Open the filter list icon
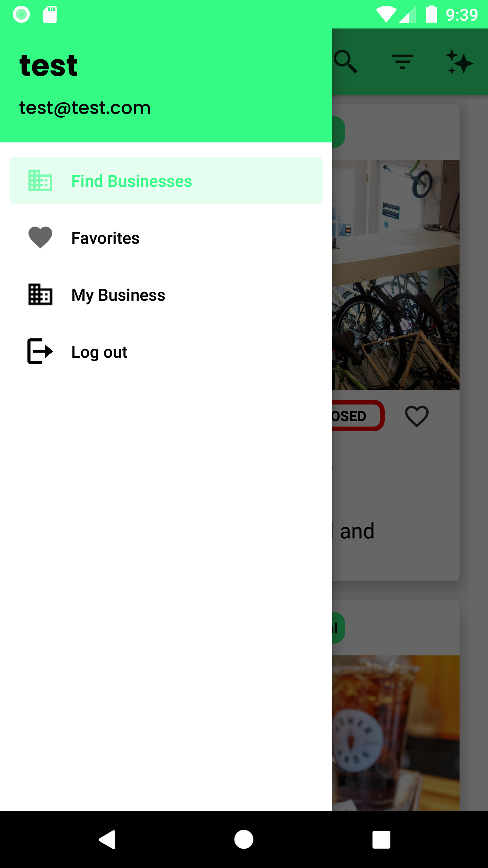The height and width of the screenshot is (868, 488). click(x=402, y=62)
